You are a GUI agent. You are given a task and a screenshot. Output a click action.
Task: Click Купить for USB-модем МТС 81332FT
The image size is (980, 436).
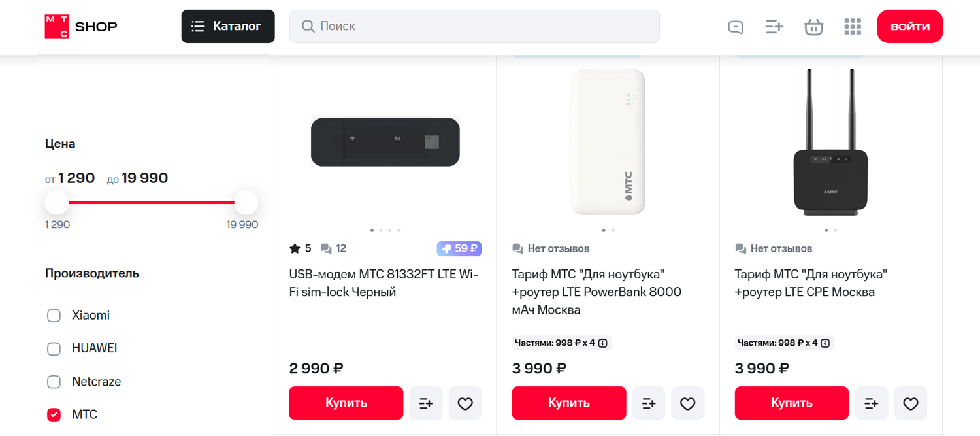346,403
